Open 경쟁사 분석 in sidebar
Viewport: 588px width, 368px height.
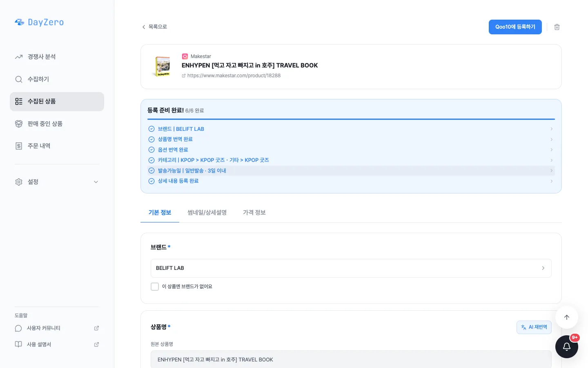click(57, 57)
